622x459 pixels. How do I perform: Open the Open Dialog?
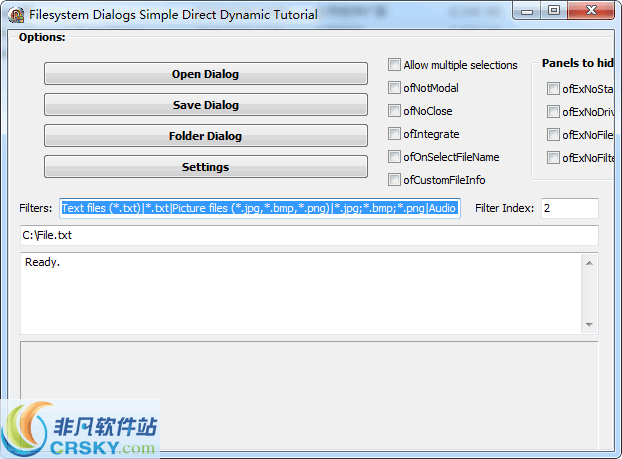point(205,74)
